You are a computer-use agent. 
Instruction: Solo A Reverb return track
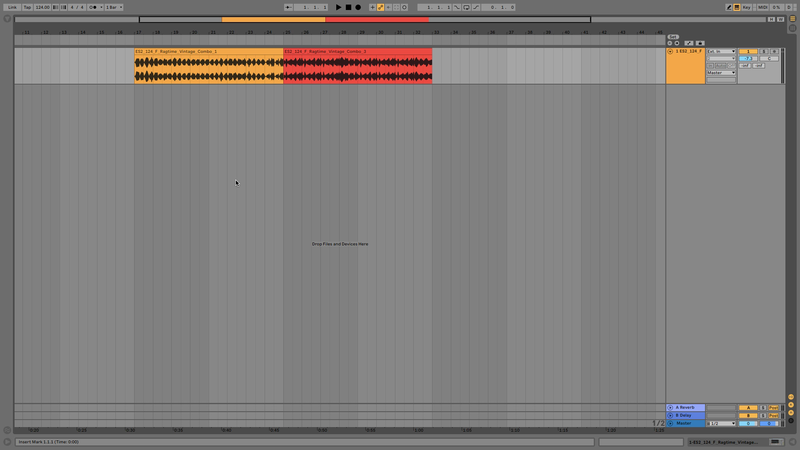point(763,408)
